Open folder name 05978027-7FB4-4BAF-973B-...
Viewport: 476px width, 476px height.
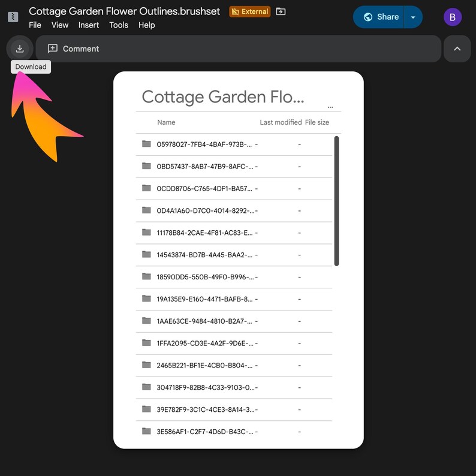(204, 144)
